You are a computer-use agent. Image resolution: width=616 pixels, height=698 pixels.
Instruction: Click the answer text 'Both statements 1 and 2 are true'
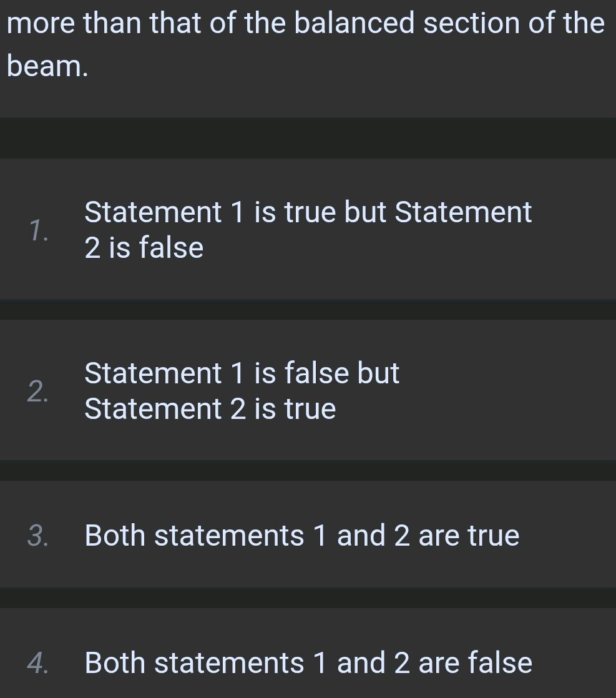click(303, 535)
